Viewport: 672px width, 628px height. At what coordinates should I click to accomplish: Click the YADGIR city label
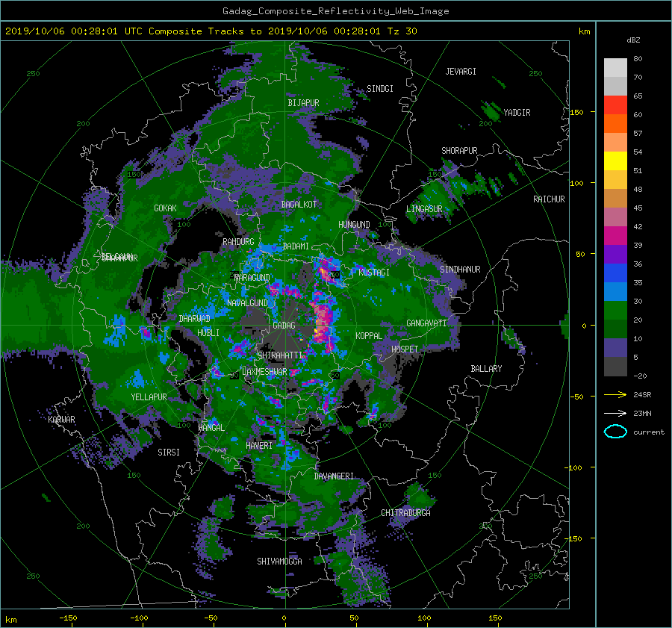517,113
